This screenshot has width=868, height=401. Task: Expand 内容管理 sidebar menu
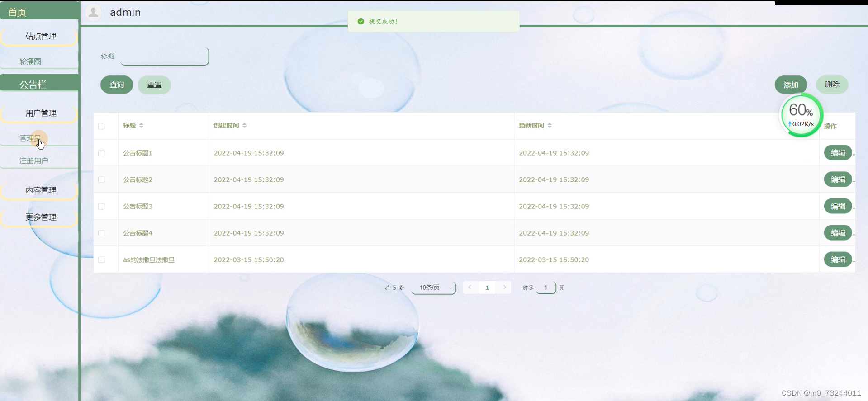click(40, 190)
